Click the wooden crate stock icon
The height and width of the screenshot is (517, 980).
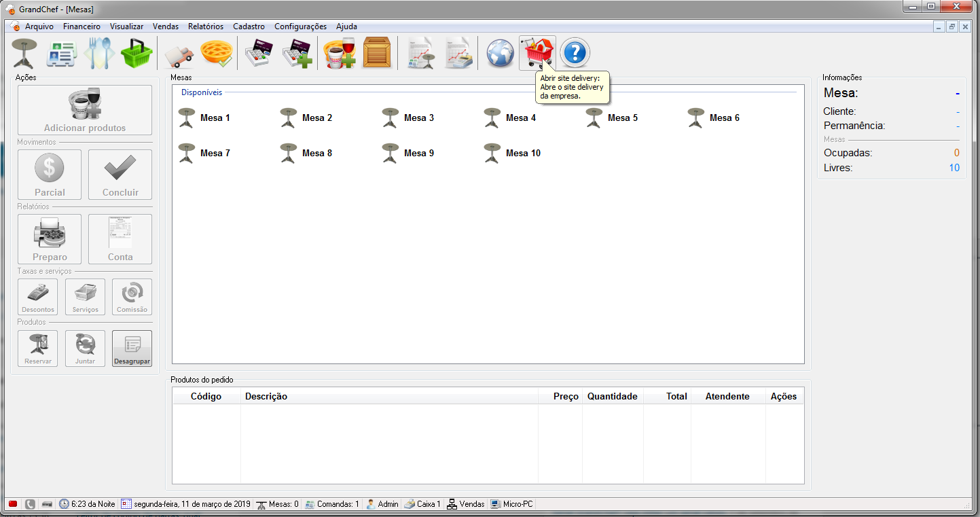pyautogui.click(x=376, y=53)
